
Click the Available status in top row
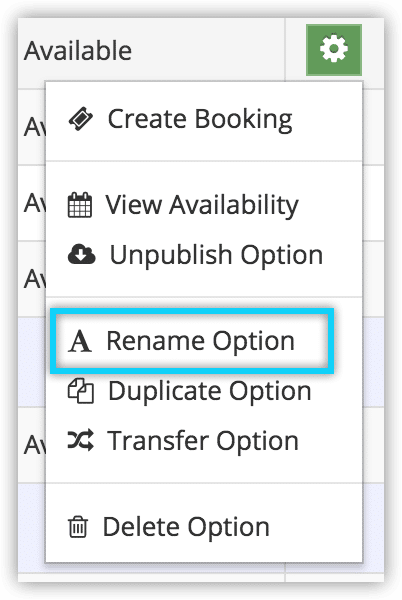coord(78,51)
